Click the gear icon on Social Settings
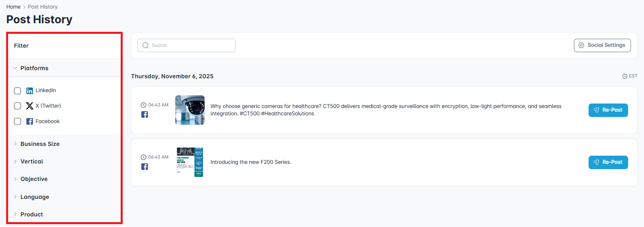This screenshot has height=227, width=644. pyautogui.click(x=581, y=46)
